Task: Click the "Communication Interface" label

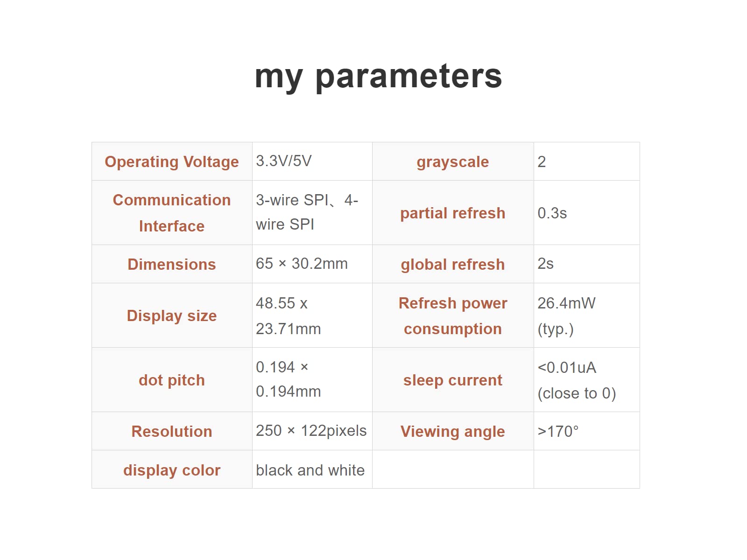Action: [172, 213]
